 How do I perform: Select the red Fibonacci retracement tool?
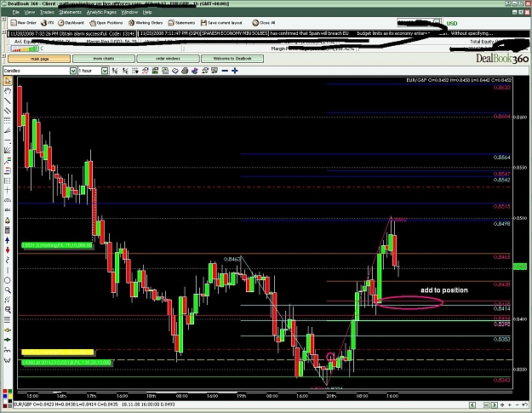[x=8, y=170]
